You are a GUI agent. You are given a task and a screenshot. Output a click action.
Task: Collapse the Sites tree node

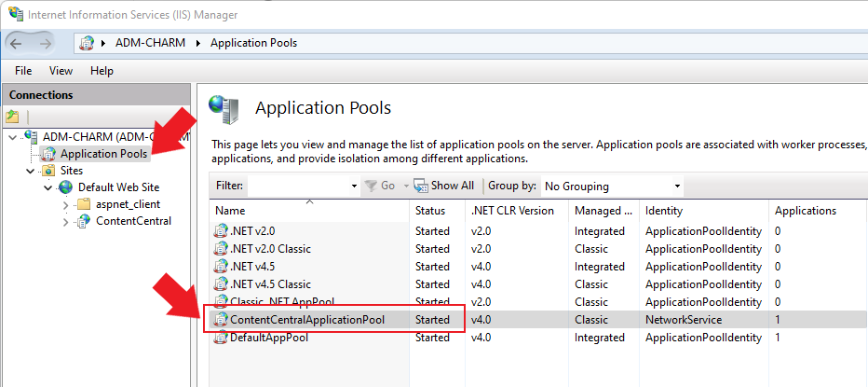click(31, 171)
